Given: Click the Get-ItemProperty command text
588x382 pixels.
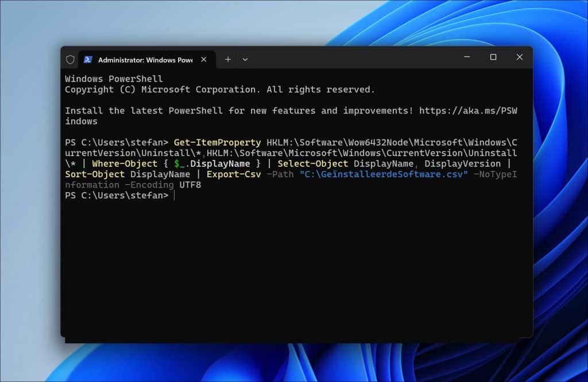Looking at the screenshot, I should [217, 143].
